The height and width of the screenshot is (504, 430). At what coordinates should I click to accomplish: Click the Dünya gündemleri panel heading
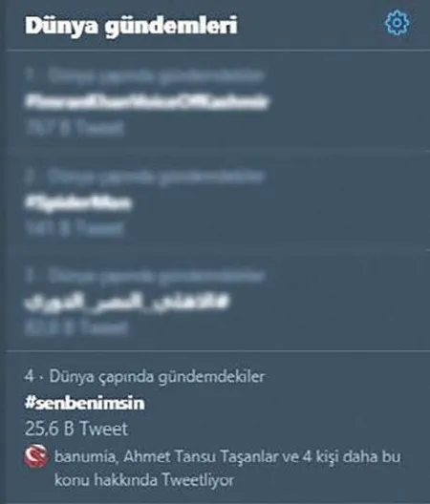(131, 26)
